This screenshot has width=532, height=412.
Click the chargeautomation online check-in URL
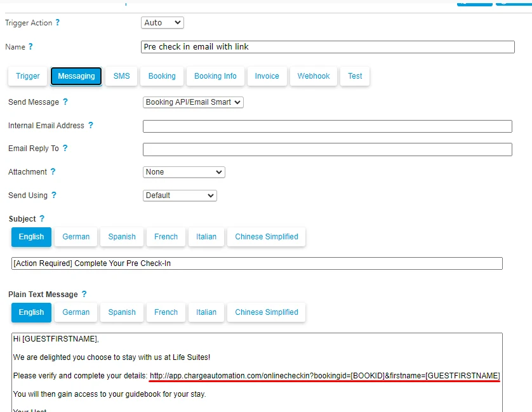click(324, 376)
